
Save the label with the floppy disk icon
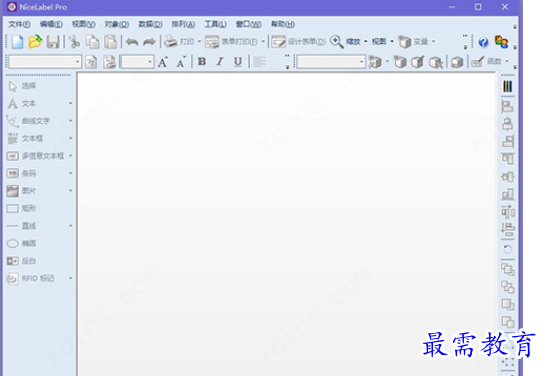pos(53,42)
